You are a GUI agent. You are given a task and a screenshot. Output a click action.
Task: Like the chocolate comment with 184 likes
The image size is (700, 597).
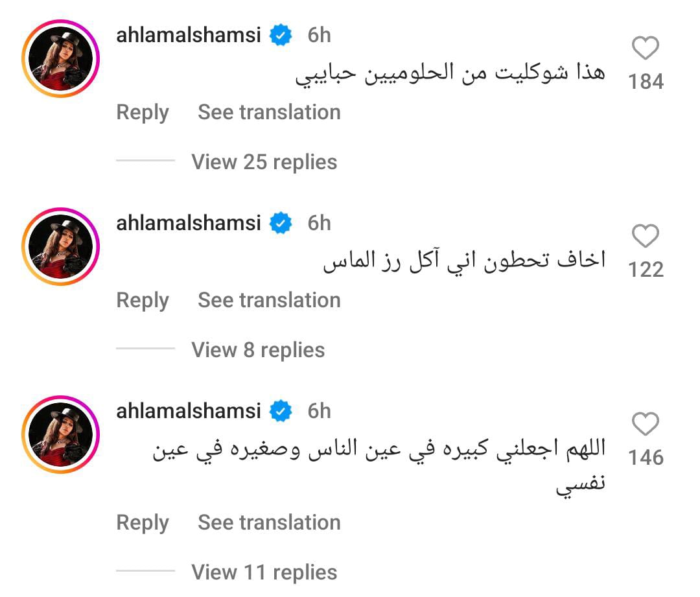point(645,49)
